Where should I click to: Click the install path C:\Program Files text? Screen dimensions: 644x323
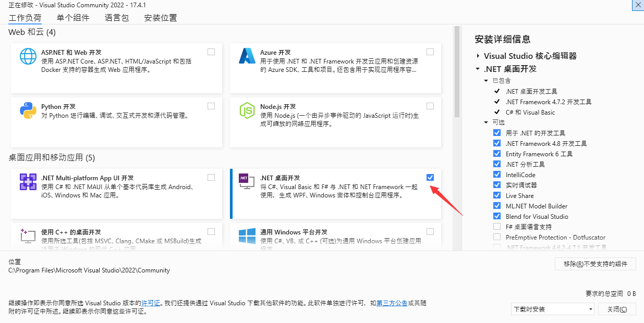tap(89, 270)
